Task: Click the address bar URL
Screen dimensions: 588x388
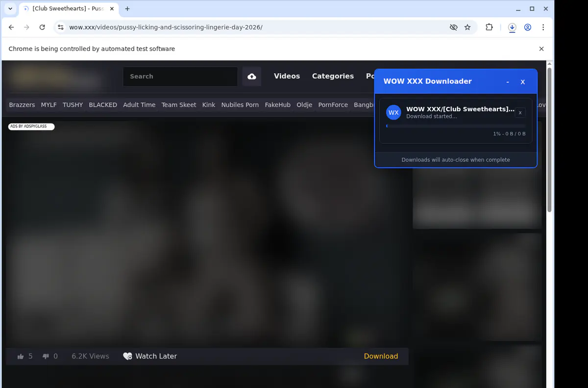Action: pos(166,27)
